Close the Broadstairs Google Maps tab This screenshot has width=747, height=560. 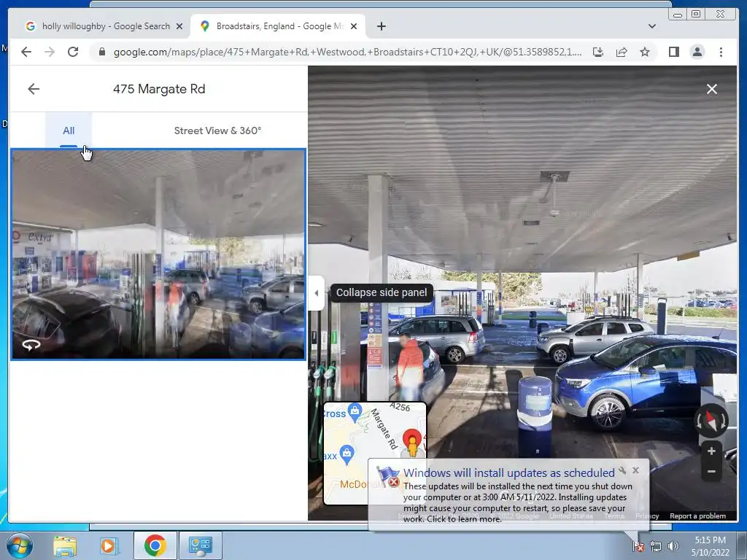point(354,26)
